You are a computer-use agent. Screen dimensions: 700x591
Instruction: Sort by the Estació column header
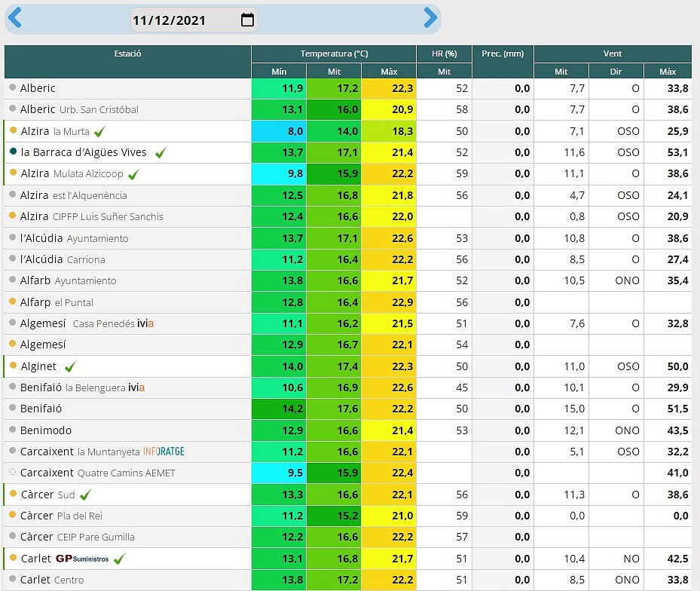[x=127, y=62]
